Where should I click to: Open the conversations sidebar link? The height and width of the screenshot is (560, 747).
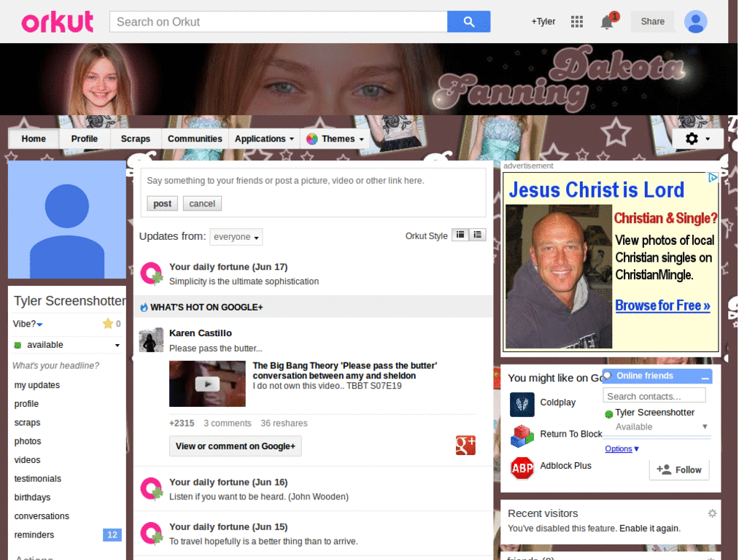coord(42,516)
